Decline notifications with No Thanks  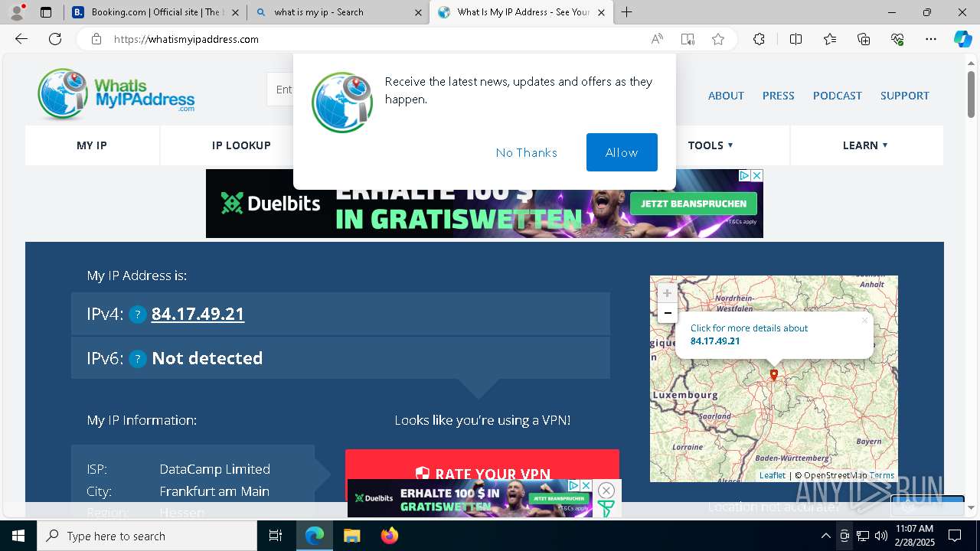[527, 152]
